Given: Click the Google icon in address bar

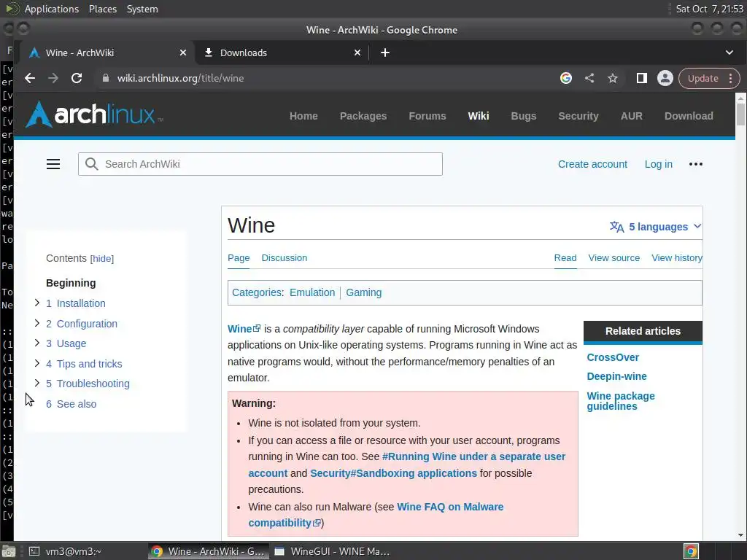Looking at the screenshot, I should (x=566, y=78).
